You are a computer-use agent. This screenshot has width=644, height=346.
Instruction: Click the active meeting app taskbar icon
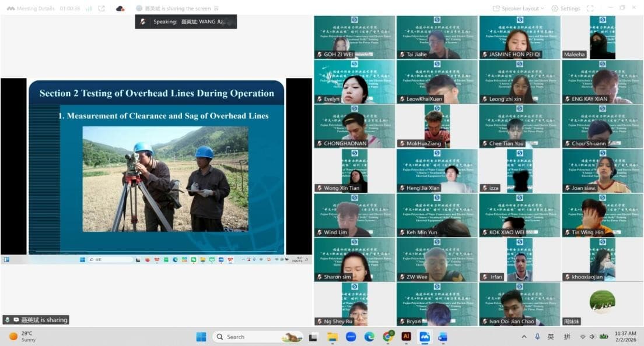coord(425,337)
